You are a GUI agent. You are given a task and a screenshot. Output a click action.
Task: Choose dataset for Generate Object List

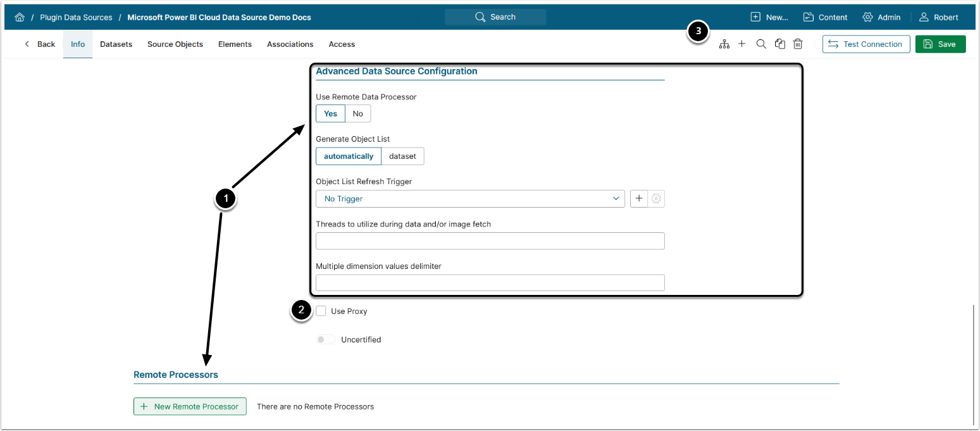[x=403, y=156]
